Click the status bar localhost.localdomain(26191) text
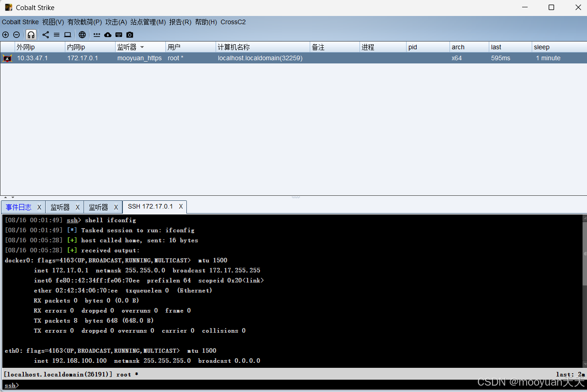The height and width of the screenshot is (392, 587). tap(58, 374)
